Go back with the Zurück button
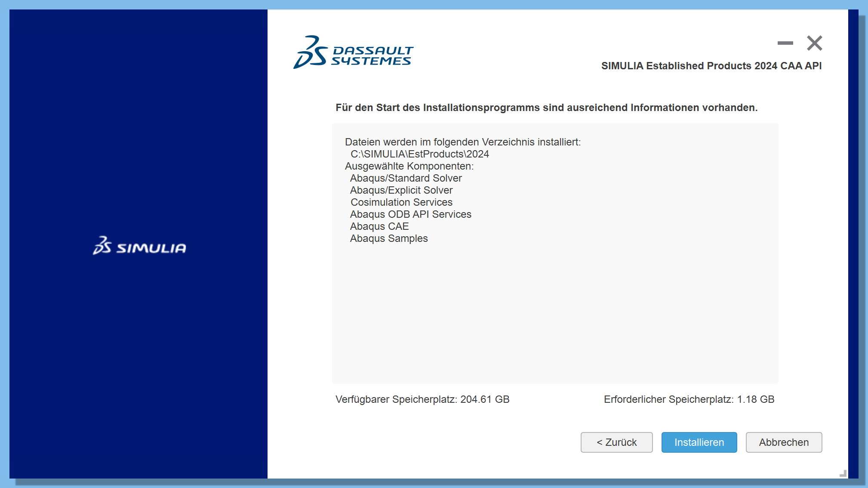This screenshot has width=868, height=488. pos(616,442)
